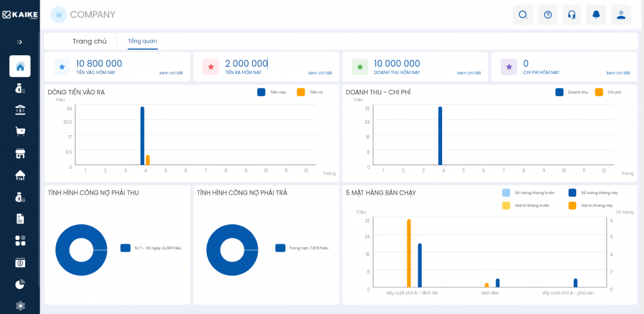Open notifications bell
644x314 pixels.
[596, 15]
